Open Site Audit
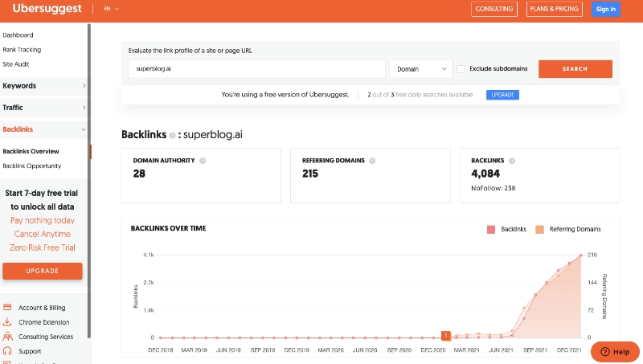 [x=16, y=64]
